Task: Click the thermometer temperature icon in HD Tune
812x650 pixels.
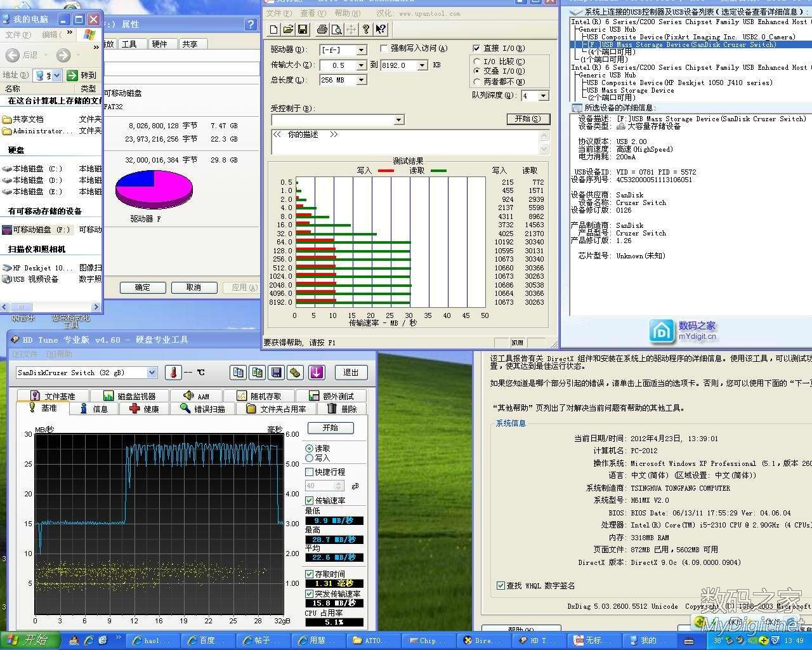Action: tap(173, 373)
